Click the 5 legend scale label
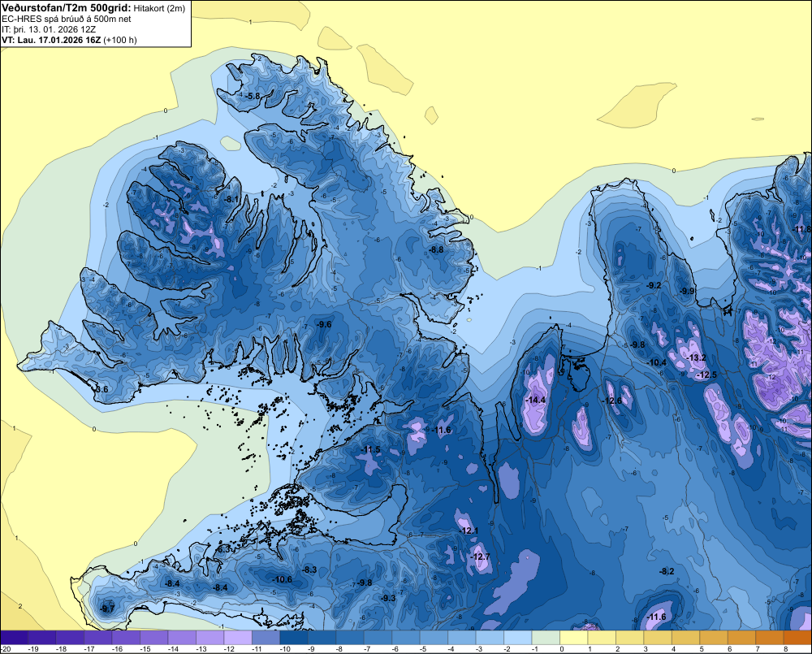 (702, 649)
